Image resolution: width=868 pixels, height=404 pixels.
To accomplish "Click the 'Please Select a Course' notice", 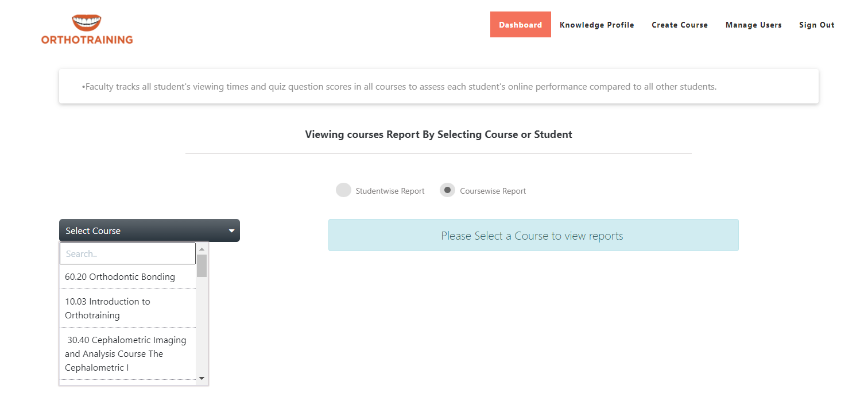I will tap(533, 236).
